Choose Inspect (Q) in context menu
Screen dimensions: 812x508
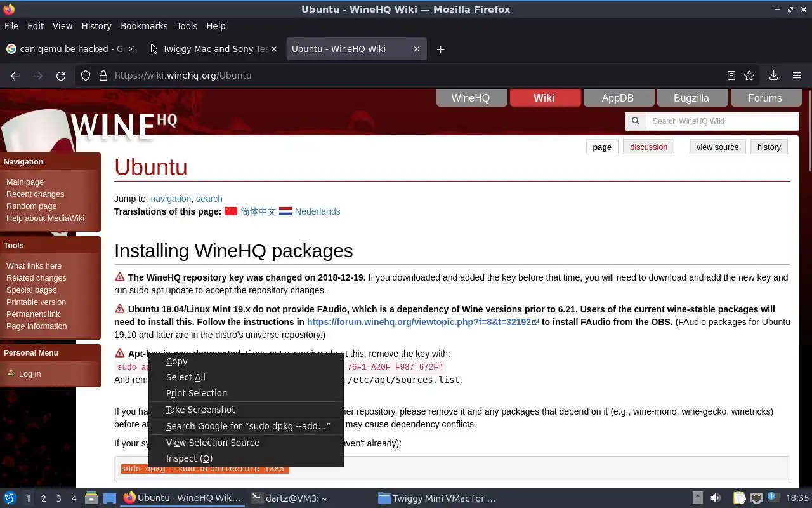(x=246, y=458)
